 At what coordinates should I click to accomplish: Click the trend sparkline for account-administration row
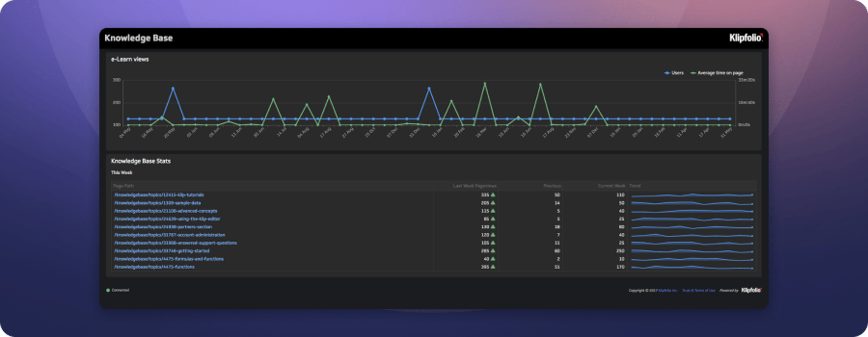(692, 235)
